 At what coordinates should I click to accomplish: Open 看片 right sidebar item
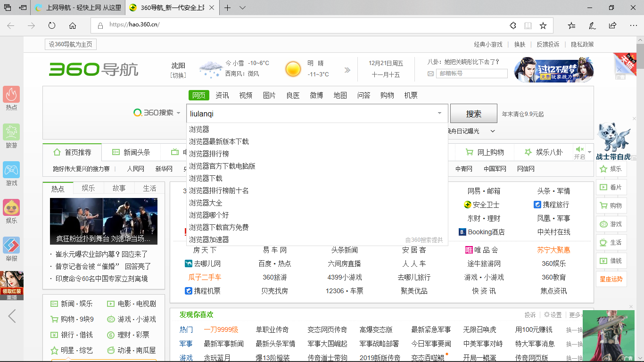coord(611,187)
